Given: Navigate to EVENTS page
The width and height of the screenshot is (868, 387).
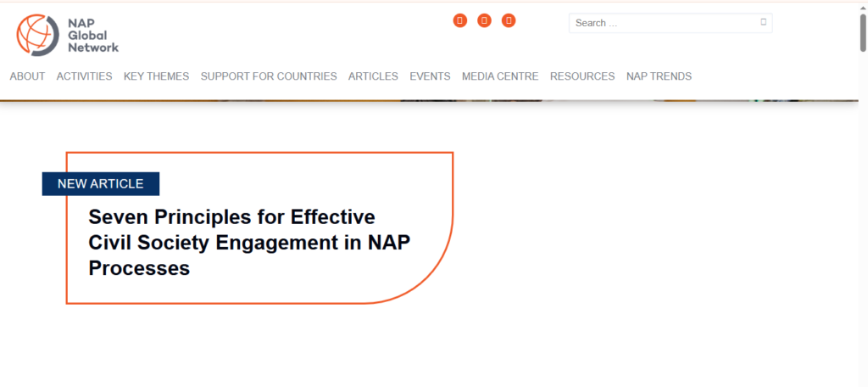Looking at the screenshot, I should (x=430, y=76).
